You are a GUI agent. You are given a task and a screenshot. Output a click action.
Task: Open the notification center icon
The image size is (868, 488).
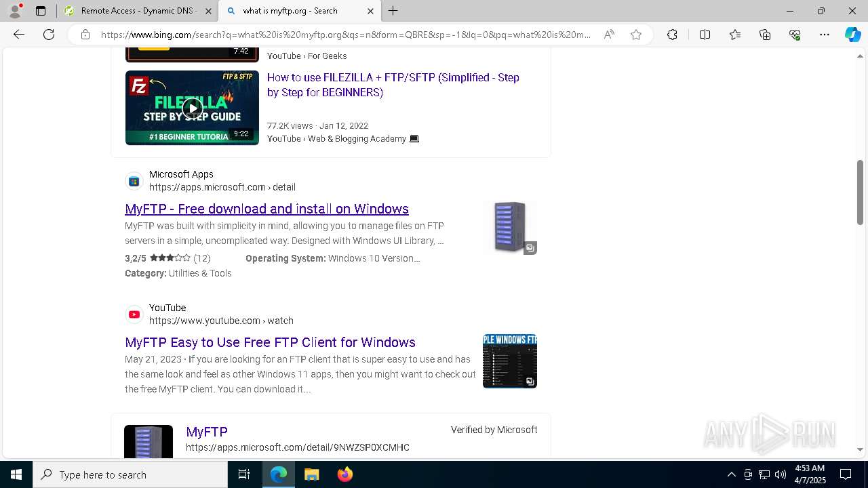846,474
